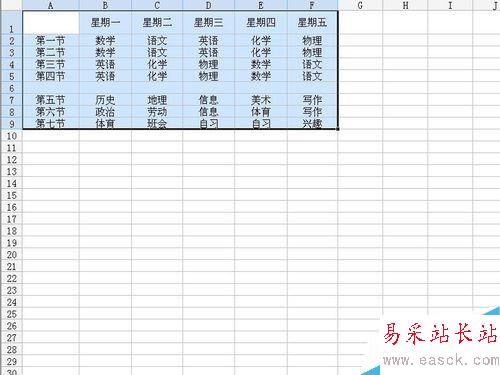Click the 政治 cell
500x375 pixels.
105,112
